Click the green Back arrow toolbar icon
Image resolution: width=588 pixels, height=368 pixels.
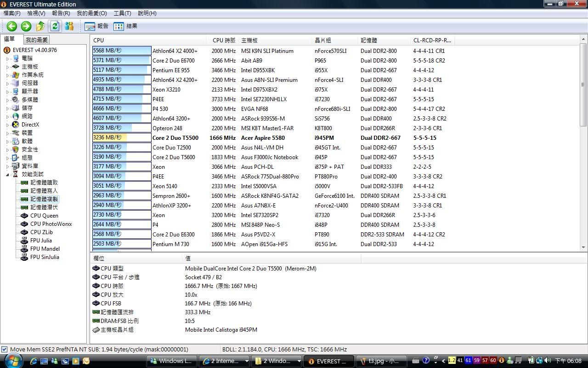coord(12,26)
